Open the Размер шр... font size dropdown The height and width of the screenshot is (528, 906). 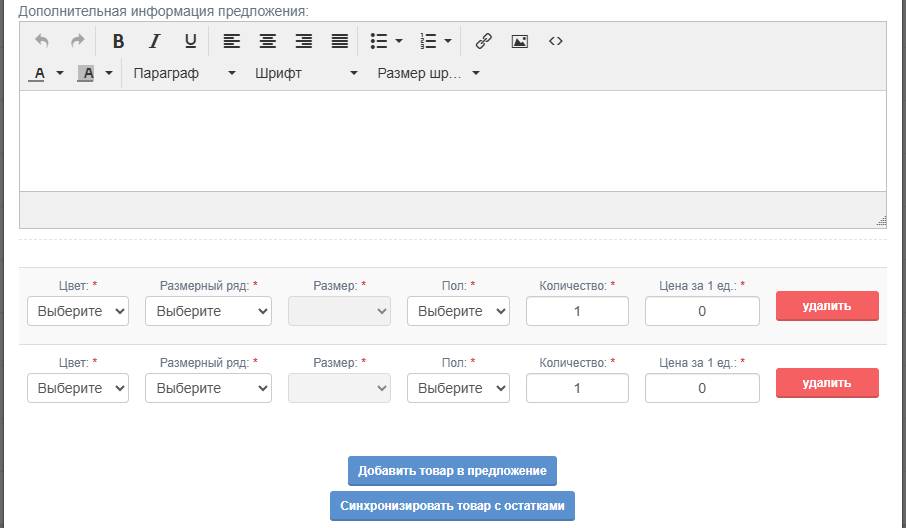tap(428, 73)
